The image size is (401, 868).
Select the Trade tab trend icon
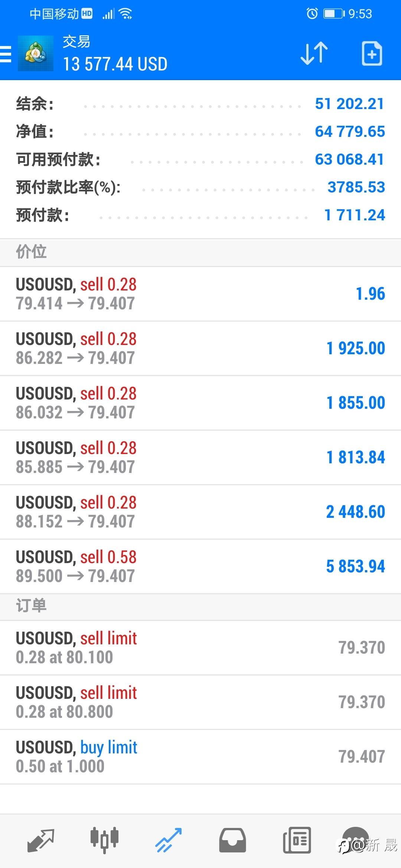click(x=168, y=840)
